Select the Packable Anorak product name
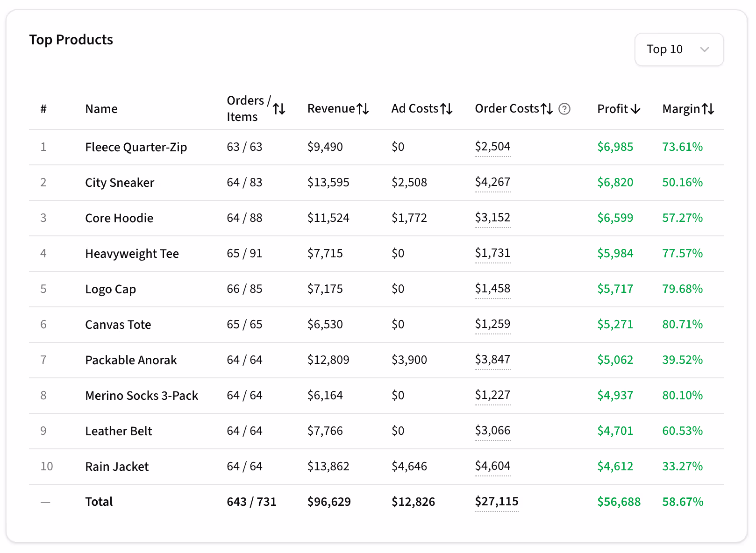The height and width of the screenshot is (553, 756). click(x=131, y=360)
